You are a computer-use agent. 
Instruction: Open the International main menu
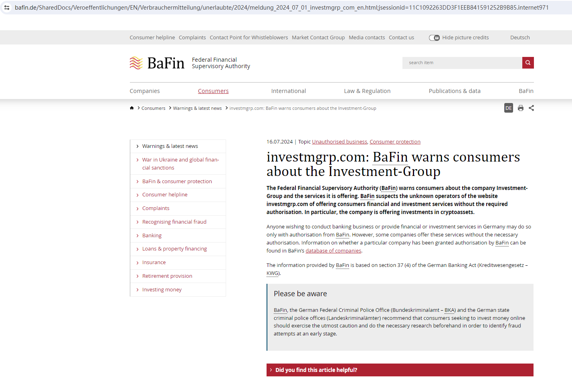[x=289, y=91]
